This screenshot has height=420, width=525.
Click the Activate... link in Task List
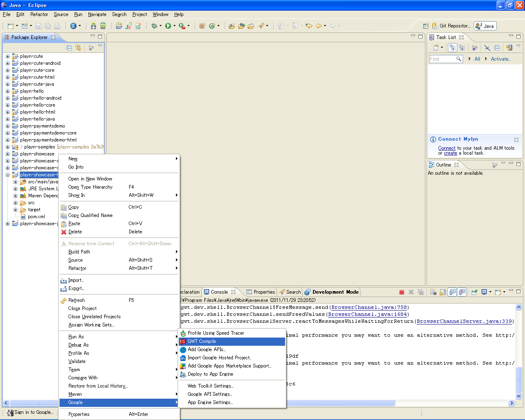tap(501, 59)
